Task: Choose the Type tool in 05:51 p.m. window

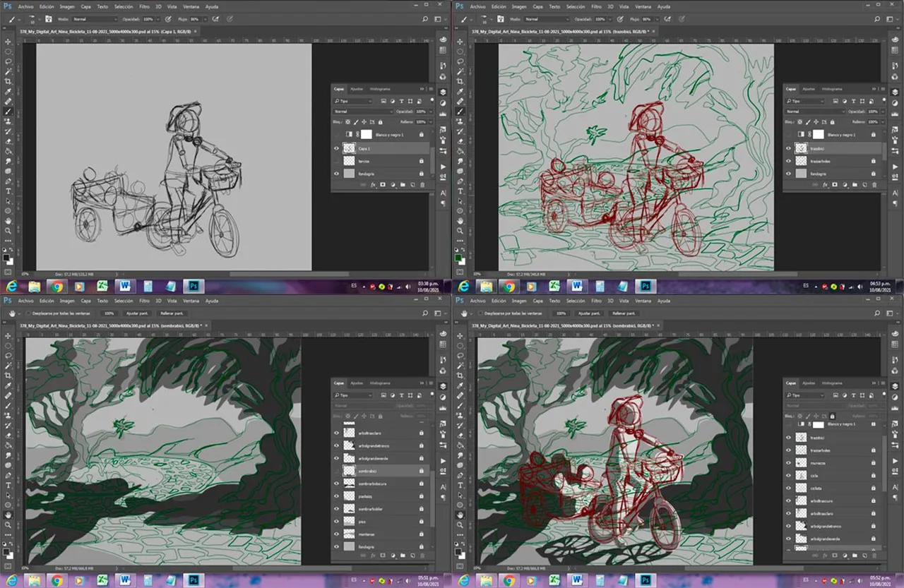Action: 8,486
